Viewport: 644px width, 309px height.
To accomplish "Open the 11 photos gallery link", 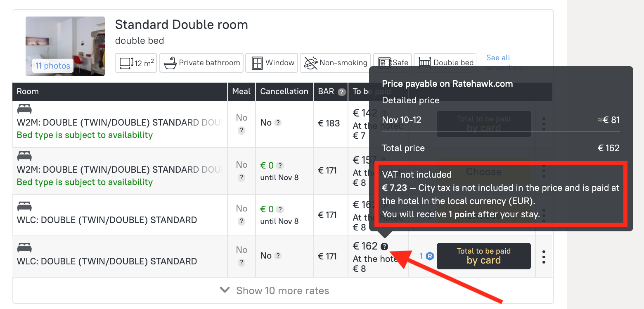I will [53, 66].
